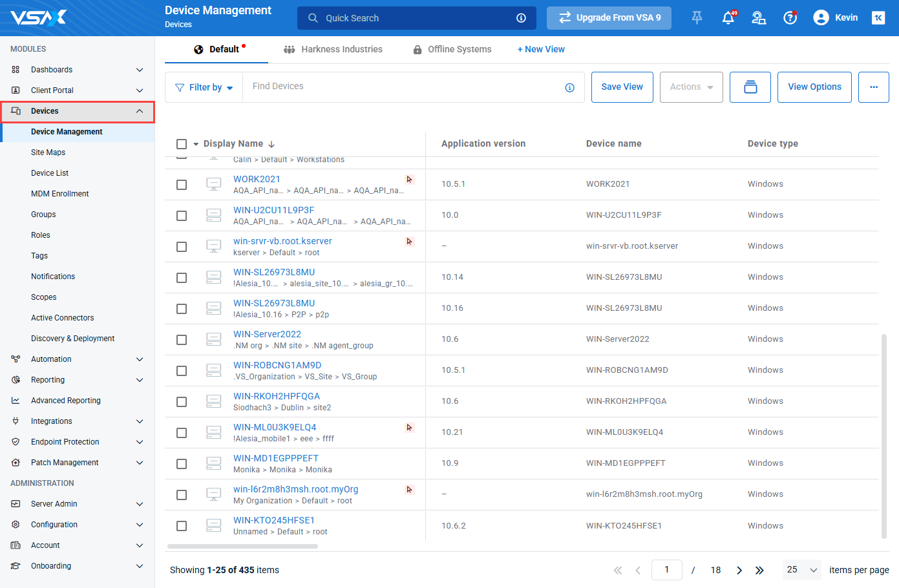Image resolution: width=899 pixels, height=588 pixels.
Task: Open the Filter by dropdown
Action: coord(204,87)
